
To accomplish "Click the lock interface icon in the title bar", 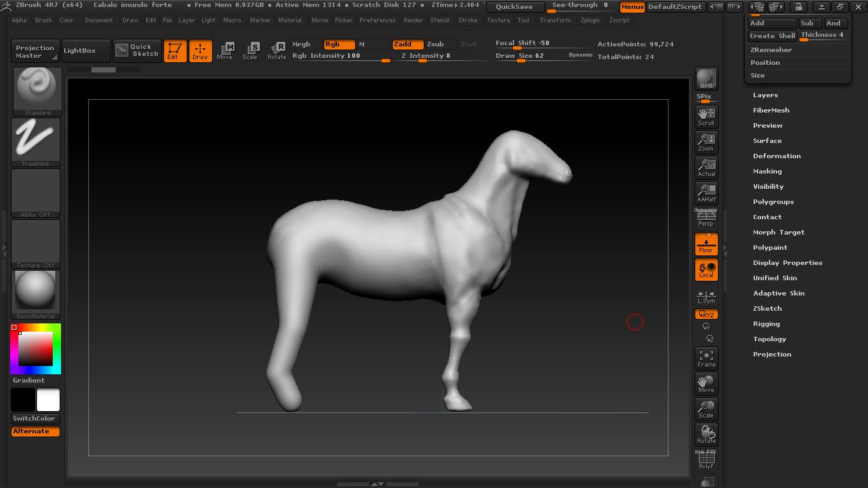I will point(798,7).
